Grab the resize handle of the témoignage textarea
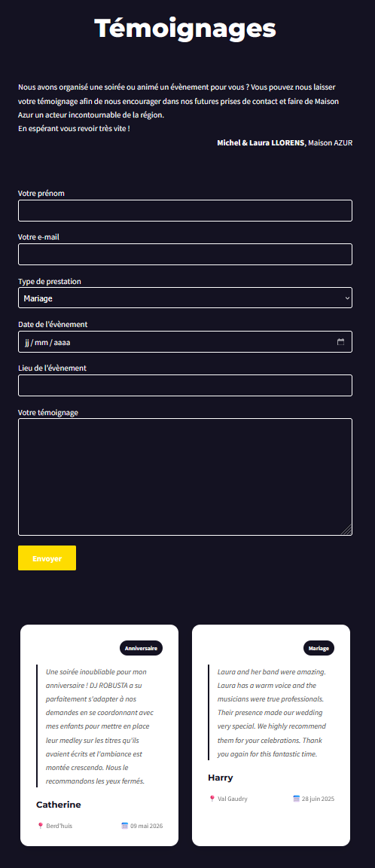375x868 pixels. point(346,530)
